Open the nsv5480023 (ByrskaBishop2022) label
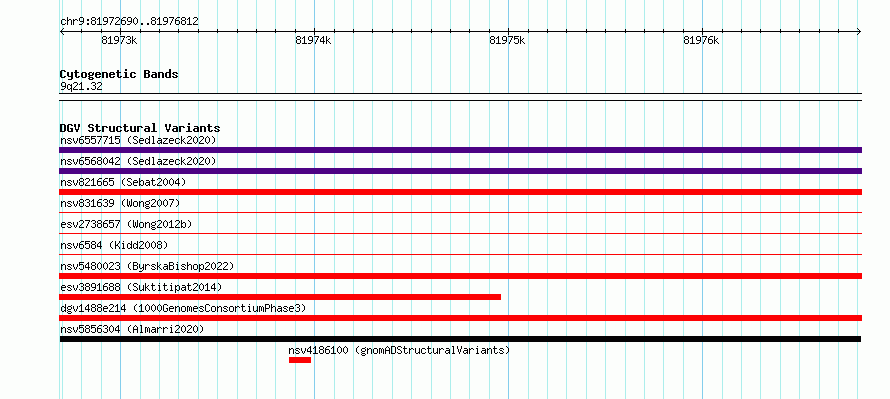 coord(147,266)
